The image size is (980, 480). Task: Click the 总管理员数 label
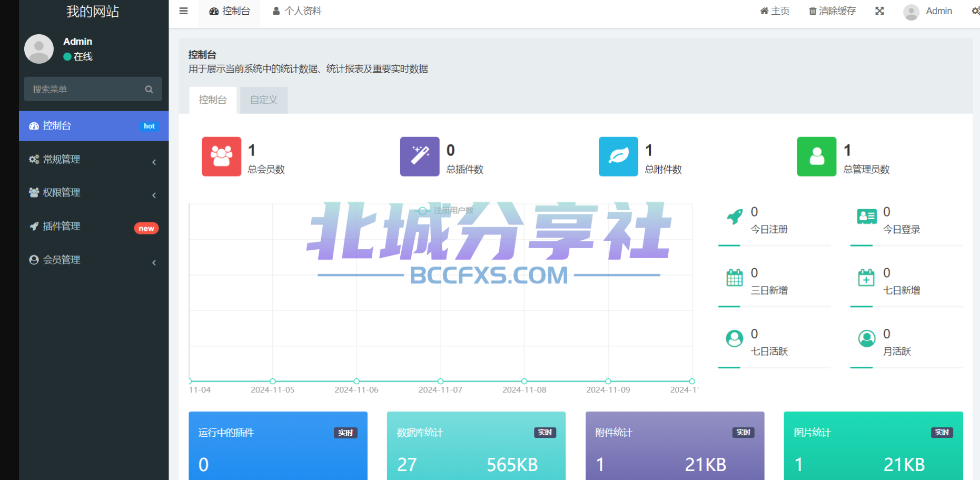pos(866,170)
